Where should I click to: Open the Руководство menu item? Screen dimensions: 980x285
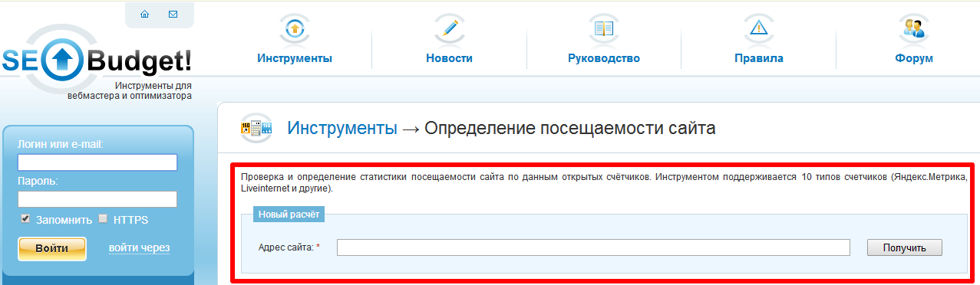tap(604, 58)
